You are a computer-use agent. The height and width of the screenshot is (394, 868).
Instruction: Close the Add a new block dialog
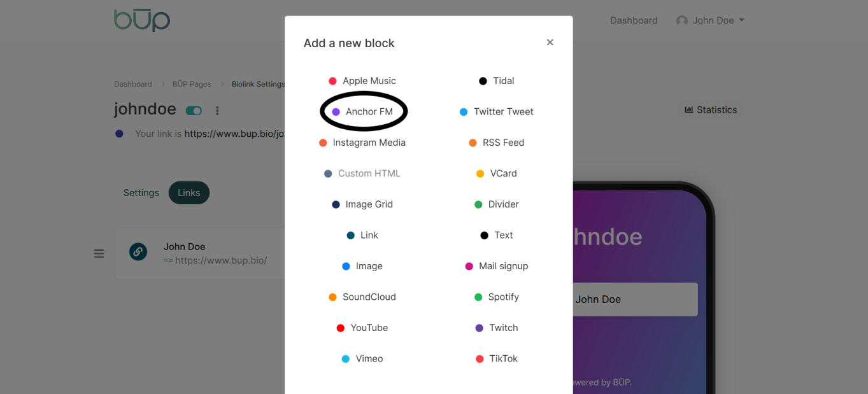[550, 42]
